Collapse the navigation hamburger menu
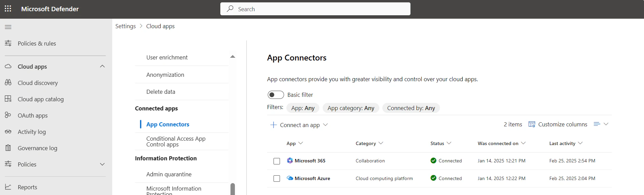 pos(8,27)
